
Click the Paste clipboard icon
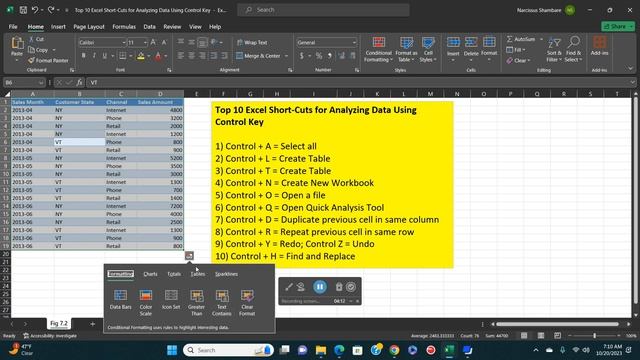click(17, 42)
